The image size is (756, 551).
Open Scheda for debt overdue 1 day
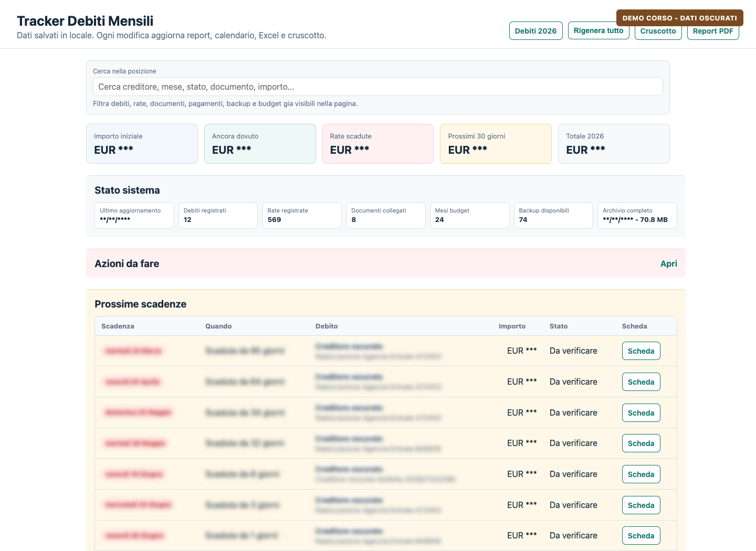(641, 536)
